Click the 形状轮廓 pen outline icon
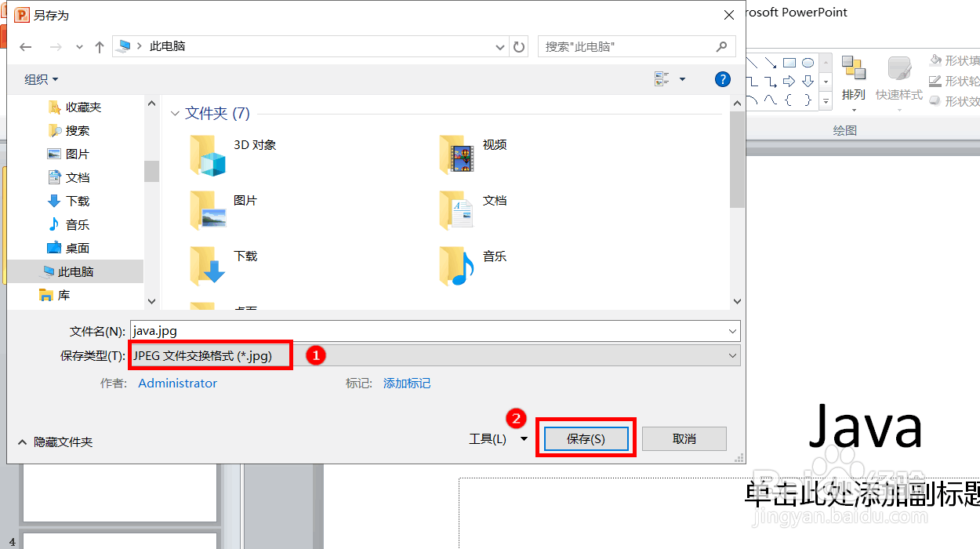 935,81
